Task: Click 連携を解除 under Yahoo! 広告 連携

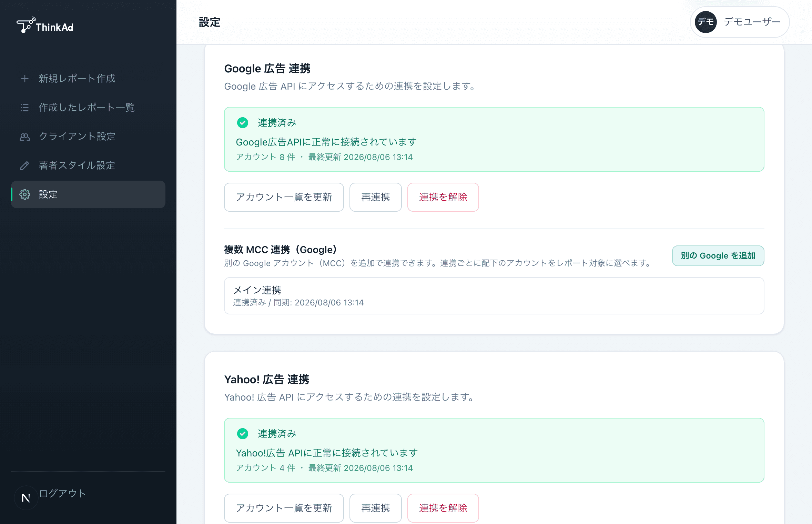Action: tap(443, 508)
